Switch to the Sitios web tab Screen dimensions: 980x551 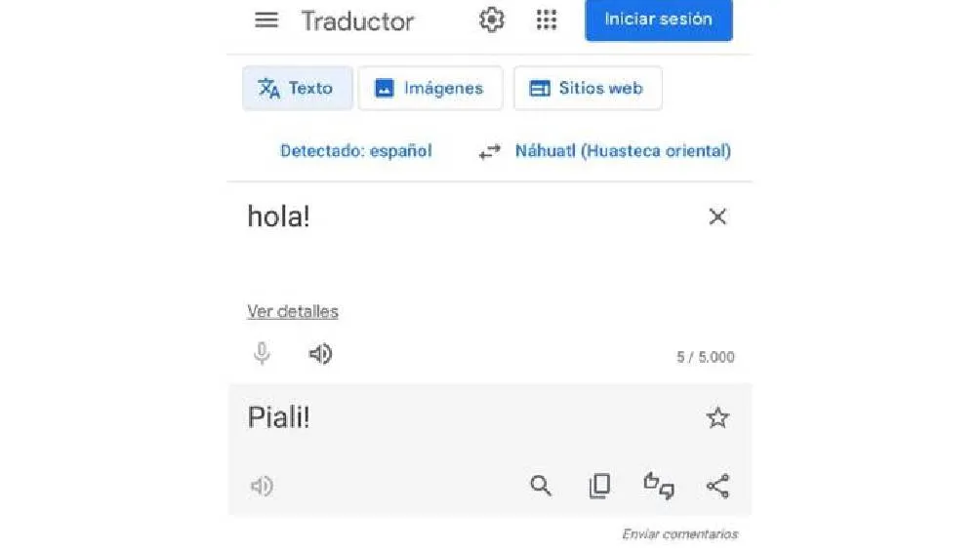pyautogui.click(x=588, y=89)
